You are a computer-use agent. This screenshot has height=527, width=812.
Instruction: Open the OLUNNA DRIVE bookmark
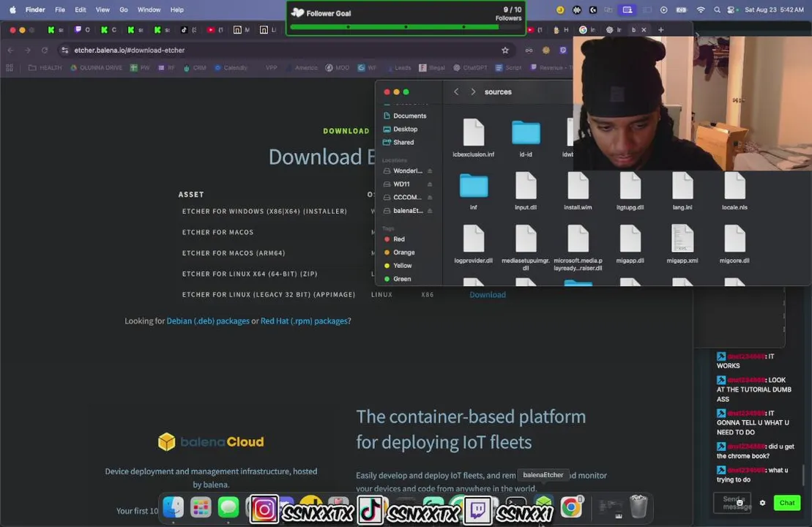[96, 68]
